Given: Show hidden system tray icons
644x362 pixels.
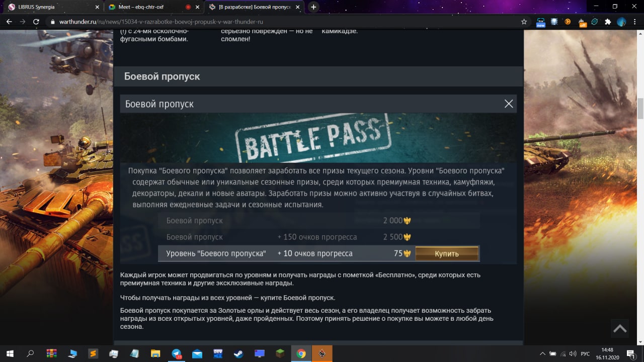Looking at the screenshot, I should [542, 353].
